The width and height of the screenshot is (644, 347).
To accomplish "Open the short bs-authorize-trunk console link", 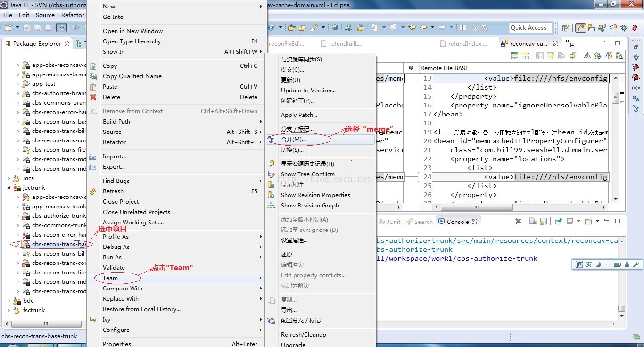I will coord(414,249).
